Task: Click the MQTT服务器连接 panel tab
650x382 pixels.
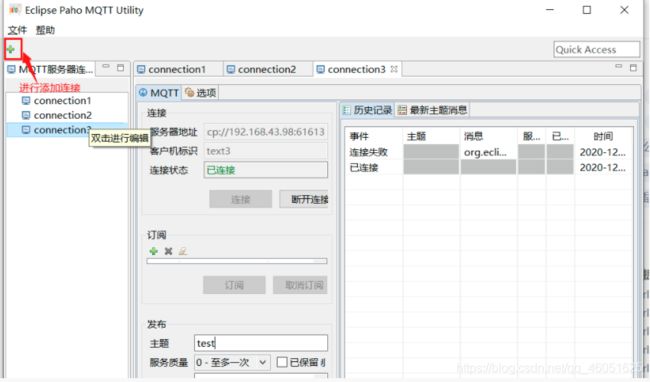Action: (51, 69)
